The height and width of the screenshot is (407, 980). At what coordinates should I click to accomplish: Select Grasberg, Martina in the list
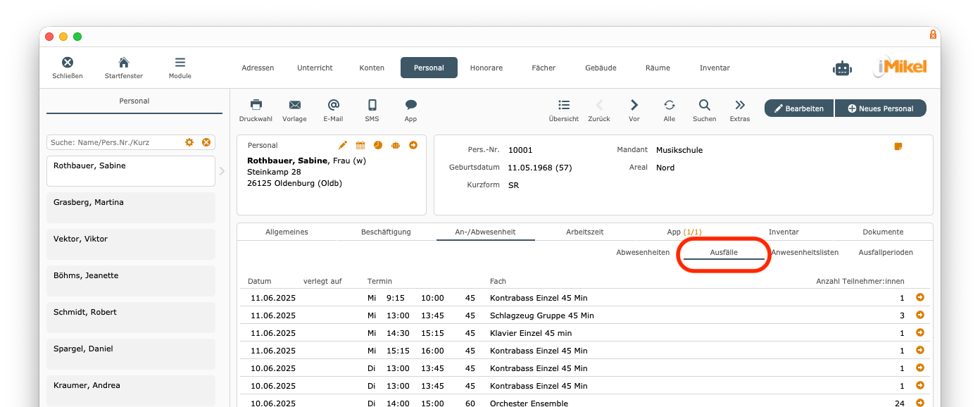[131, 208]
